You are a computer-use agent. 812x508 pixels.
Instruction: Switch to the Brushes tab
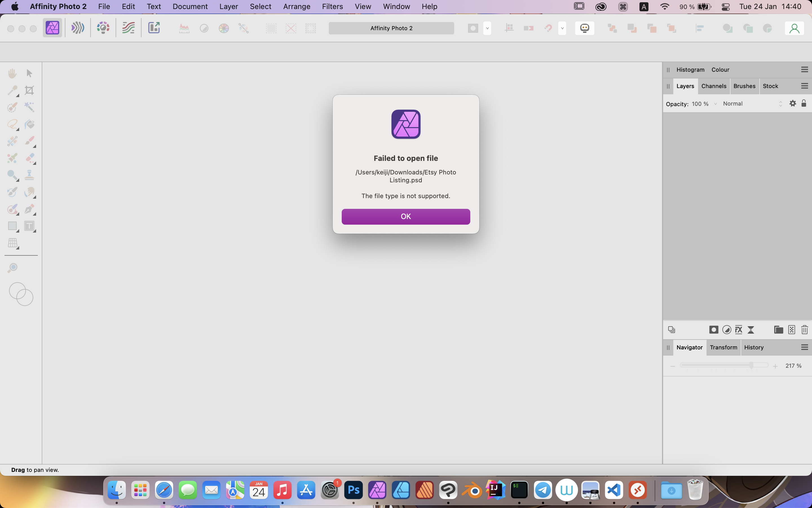click(744, 86)
